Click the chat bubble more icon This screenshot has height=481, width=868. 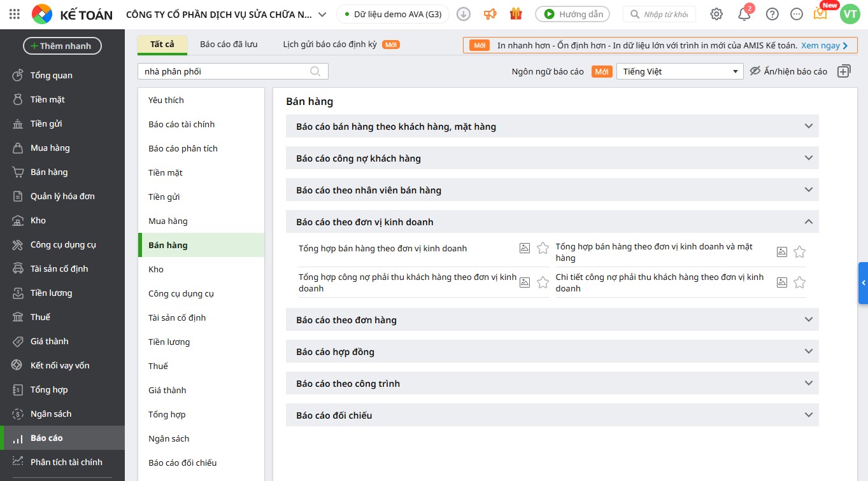tap(797, 14)
